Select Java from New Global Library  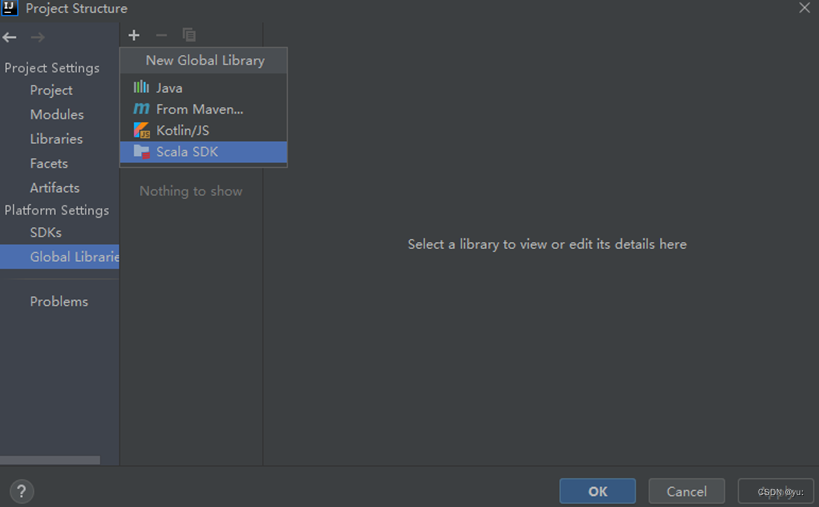(203, 88)
